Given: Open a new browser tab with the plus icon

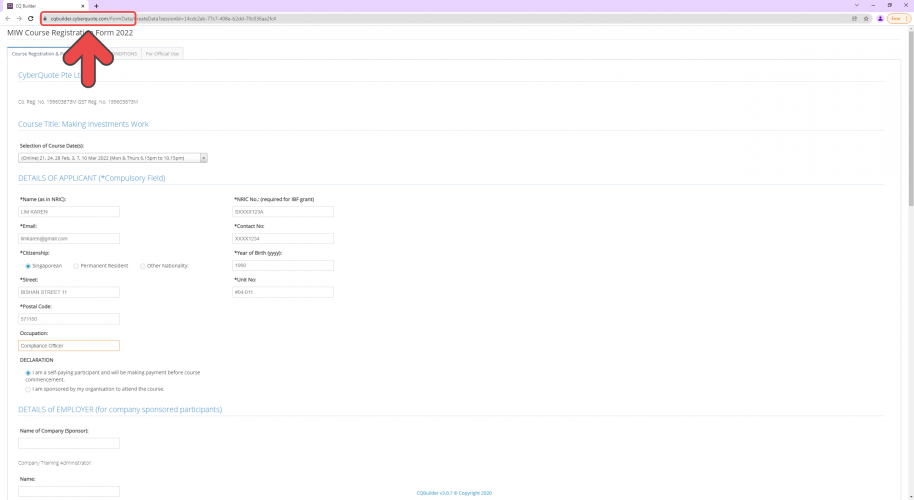Looking at the screenshot, I should tap(96, 6).
